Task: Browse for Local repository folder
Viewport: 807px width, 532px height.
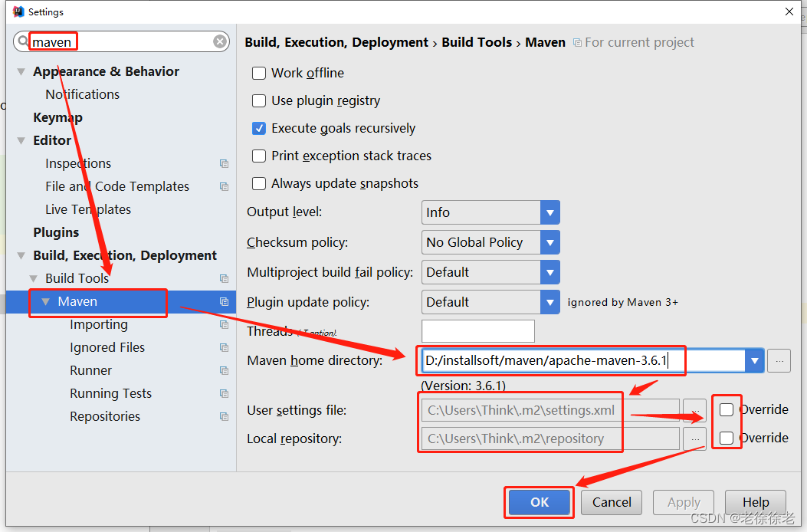Action: (x=695, y=438)
